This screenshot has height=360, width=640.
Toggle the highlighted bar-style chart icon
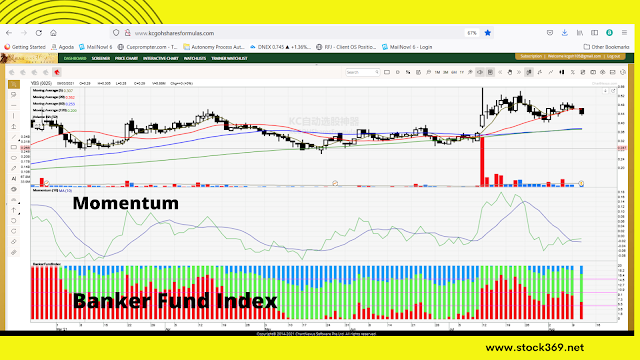tap(529, 72)
